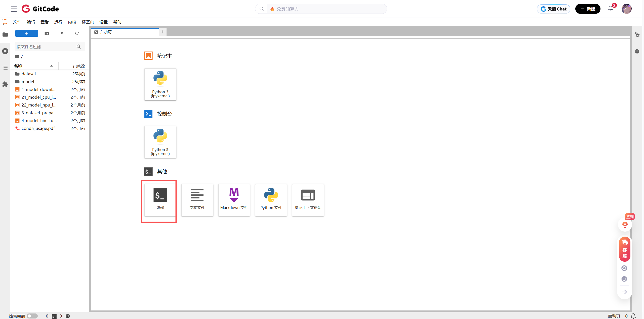Toggle the simple interface switch
The width and height of the screenshot is (644, 319).
(x=32, y=316)
